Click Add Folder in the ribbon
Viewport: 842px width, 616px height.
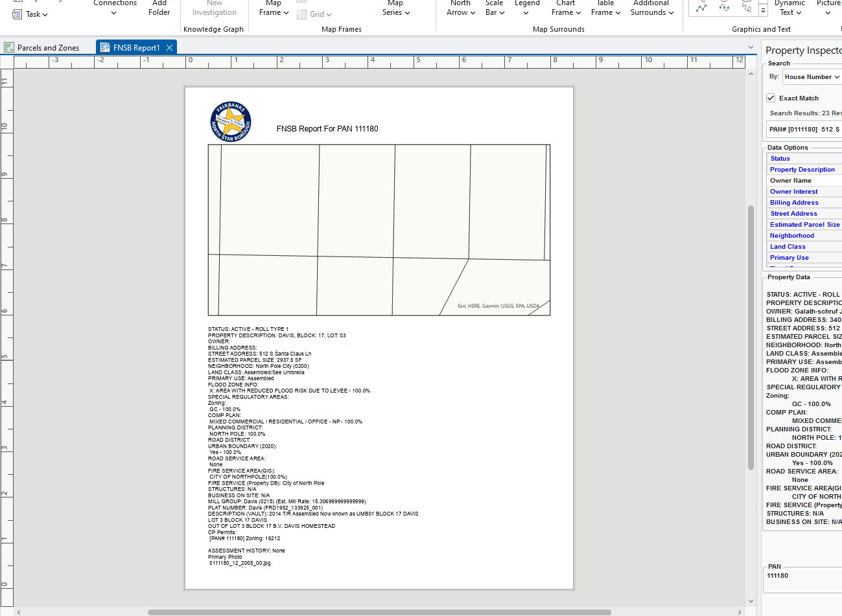159,8
